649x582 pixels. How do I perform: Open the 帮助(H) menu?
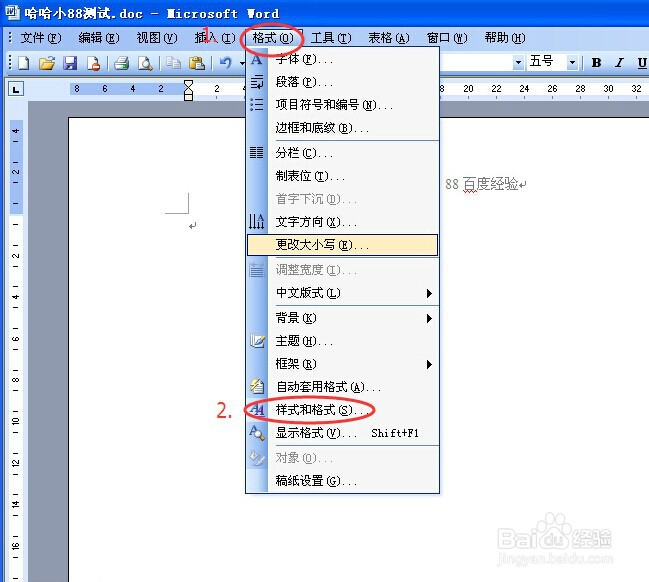pyautogui.click(x=505, y=38)
